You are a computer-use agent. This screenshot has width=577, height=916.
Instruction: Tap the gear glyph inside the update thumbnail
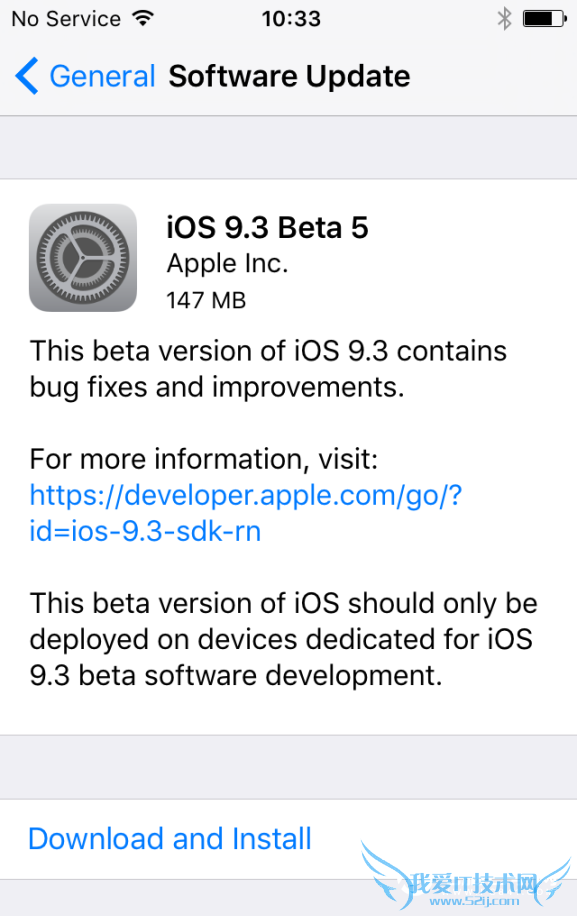click(x=83, y=257)
